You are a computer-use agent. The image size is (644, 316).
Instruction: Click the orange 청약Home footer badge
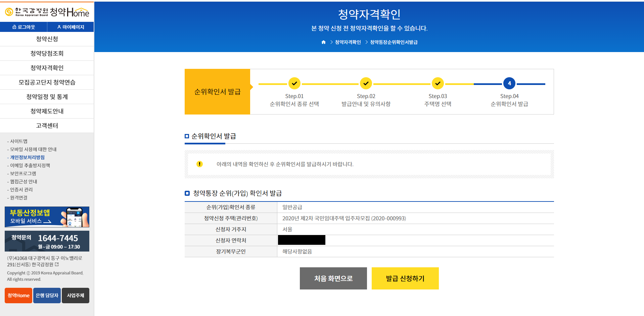coord(18,296)
